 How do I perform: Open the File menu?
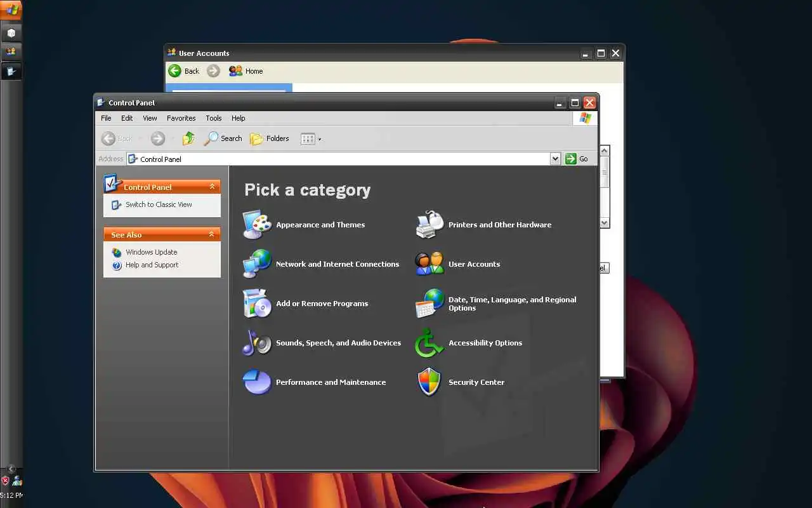click(106, 118)
